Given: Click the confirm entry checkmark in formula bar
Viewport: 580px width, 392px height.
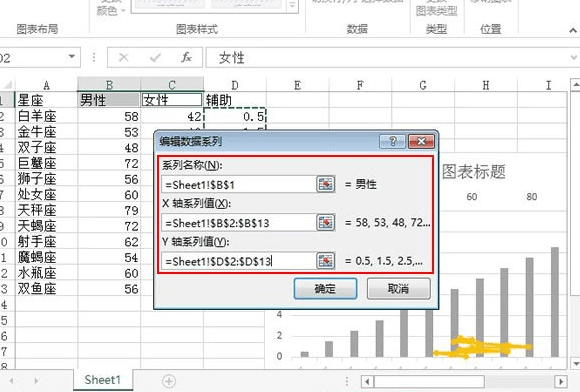Looking at the screenshot, I should 155,58.
